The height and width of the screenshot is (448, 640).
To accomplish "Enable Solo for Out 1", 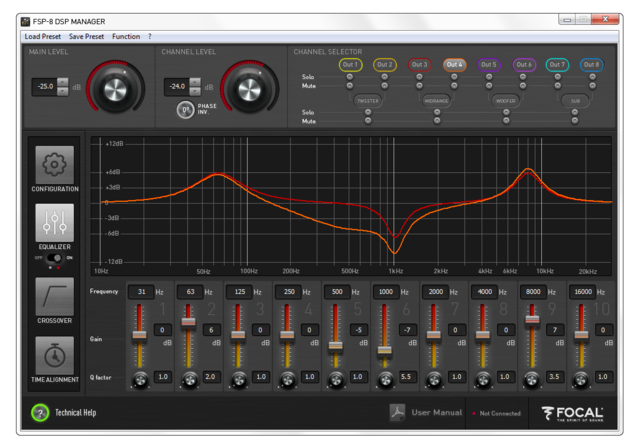I will tap(350, 76).
